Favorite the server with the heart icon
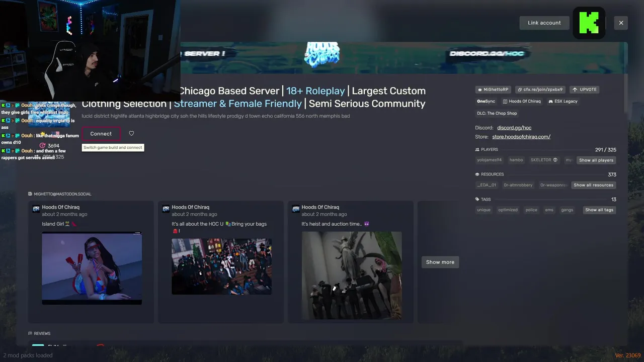Screen dimensions: 644x362 131,134
